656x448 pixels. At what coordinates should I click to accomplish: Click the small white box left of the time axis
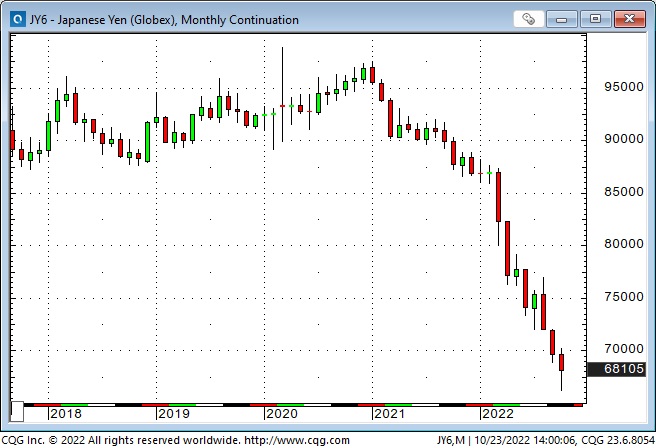17,412
